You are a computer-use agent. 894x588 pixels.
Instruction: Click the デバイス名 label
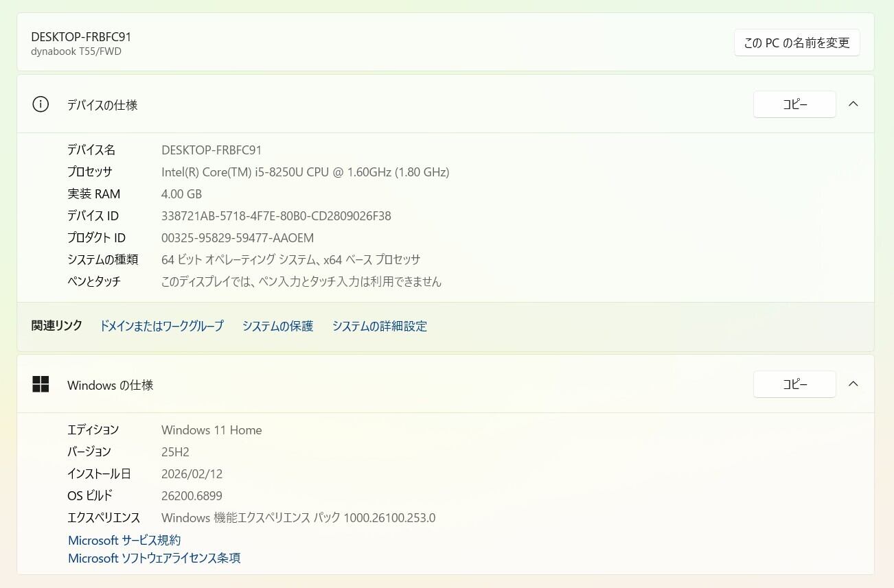pos(91,150)
